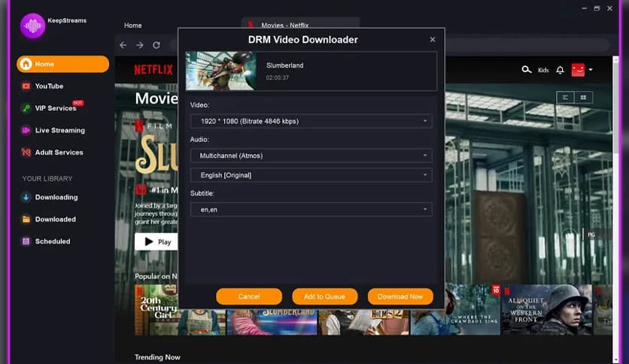
Task: Open the Downloaded library folder
Action: [56, 220]
